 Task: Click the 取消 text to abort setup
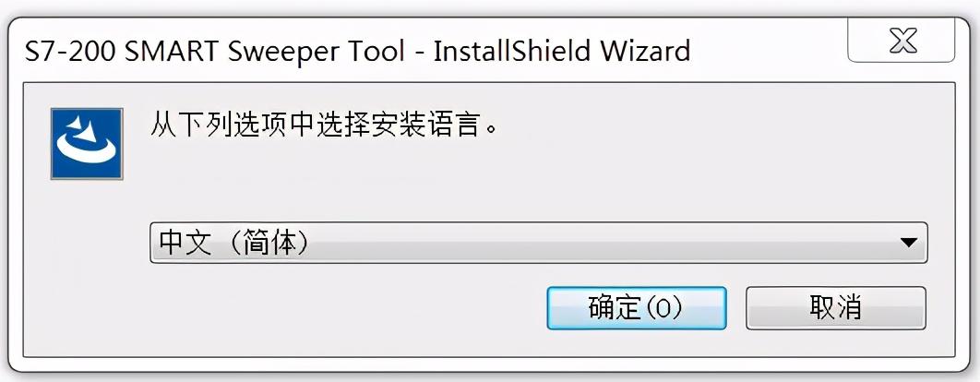coord(836,308)
